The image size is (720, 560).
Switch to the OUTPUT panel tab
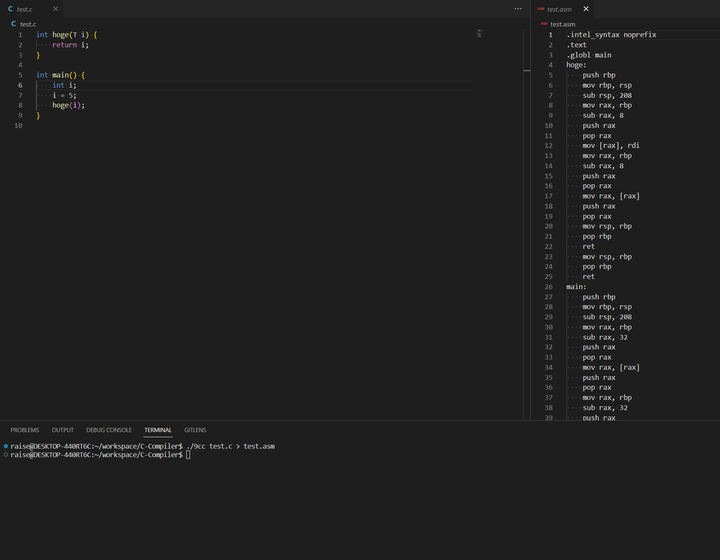pyautogui.click(x=63, y=430)
